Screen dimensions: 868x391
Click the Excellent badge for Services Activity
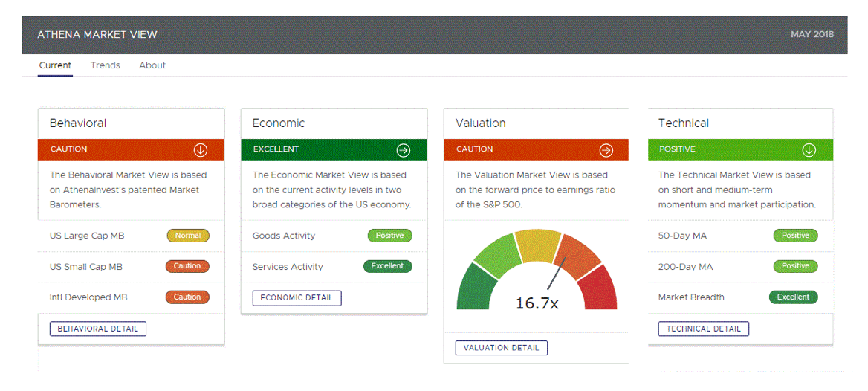click(x=387, y=266)
